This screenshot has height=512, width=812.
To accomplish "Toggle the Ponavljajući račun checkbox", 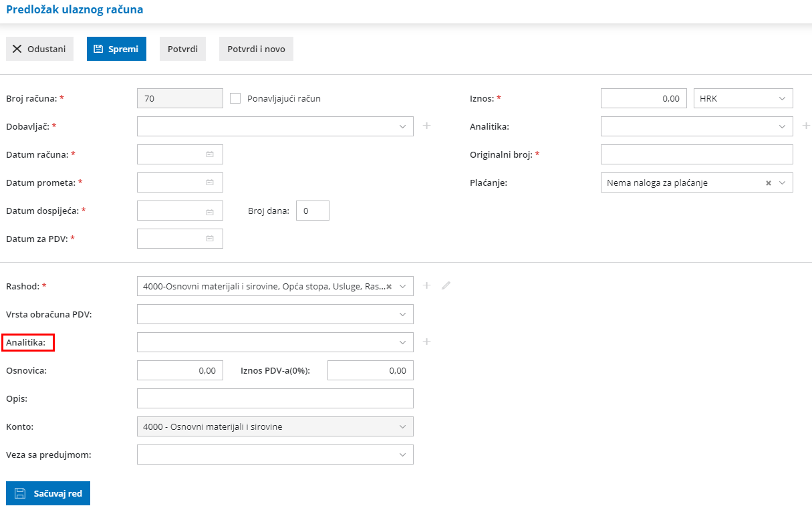I will [235, 98].
